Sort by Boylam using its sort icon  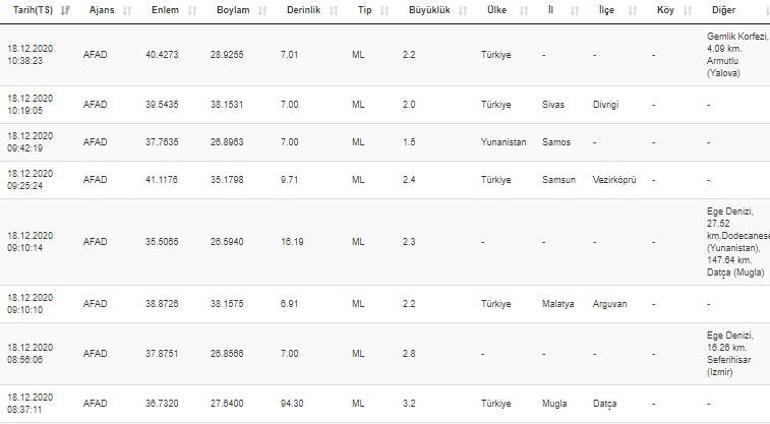(261, 9)
